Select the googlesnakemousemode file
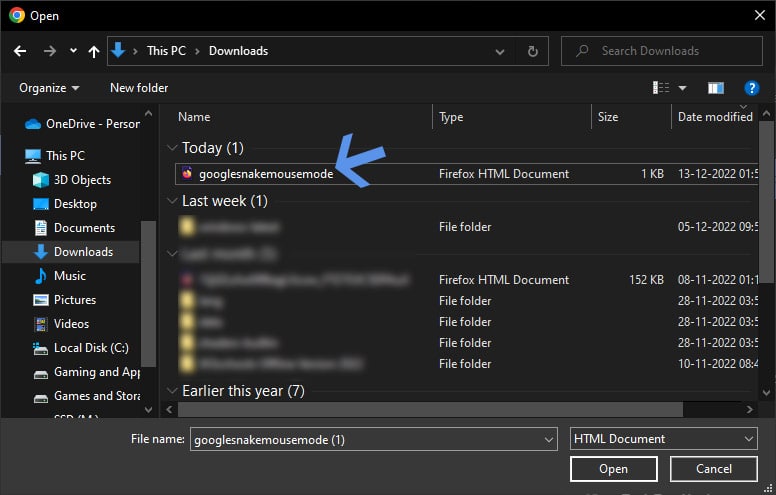The width and height of the screenshot is (776, 495). 466,174
